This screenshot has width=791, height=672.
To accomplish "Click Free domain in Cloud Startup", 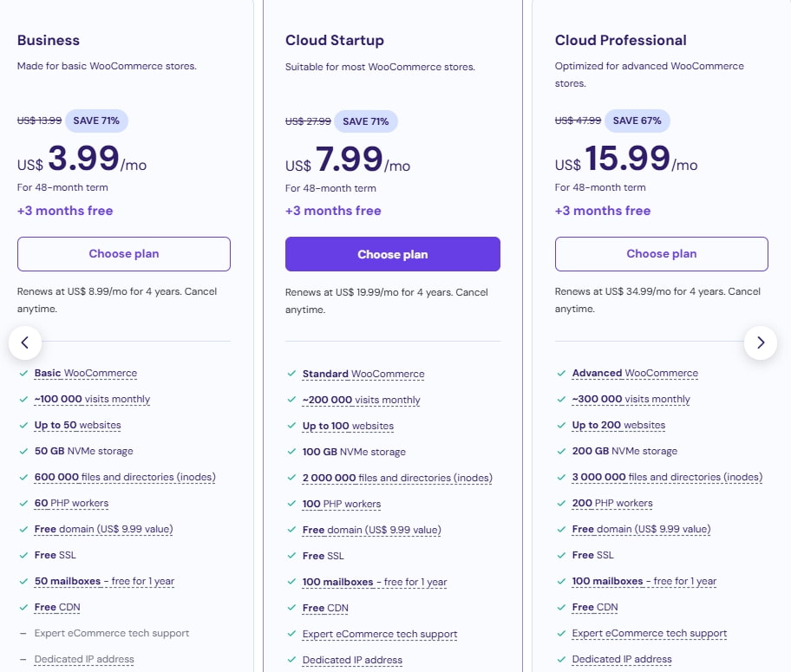I will [x=371, y=530].
